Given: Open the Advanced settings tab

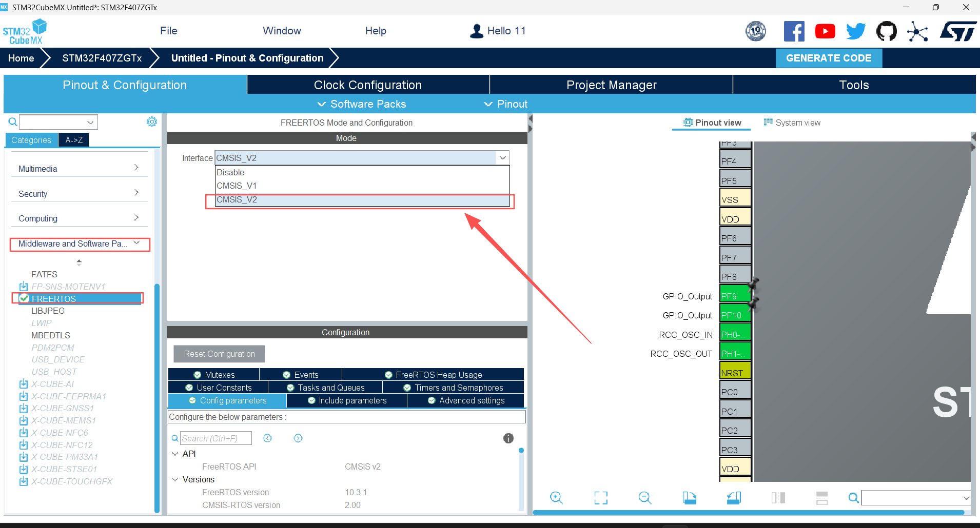Looking at the screenshot, I should point(466,400).
